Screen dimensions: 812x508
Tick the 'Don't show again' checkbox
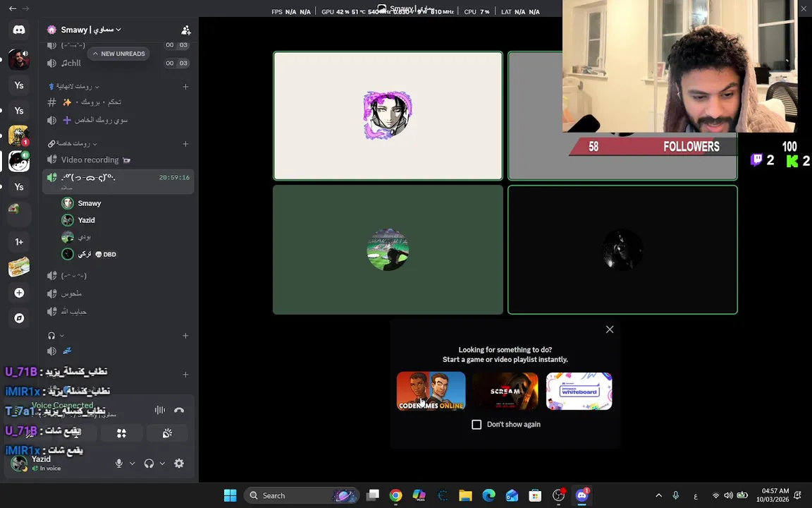(476, 425)
